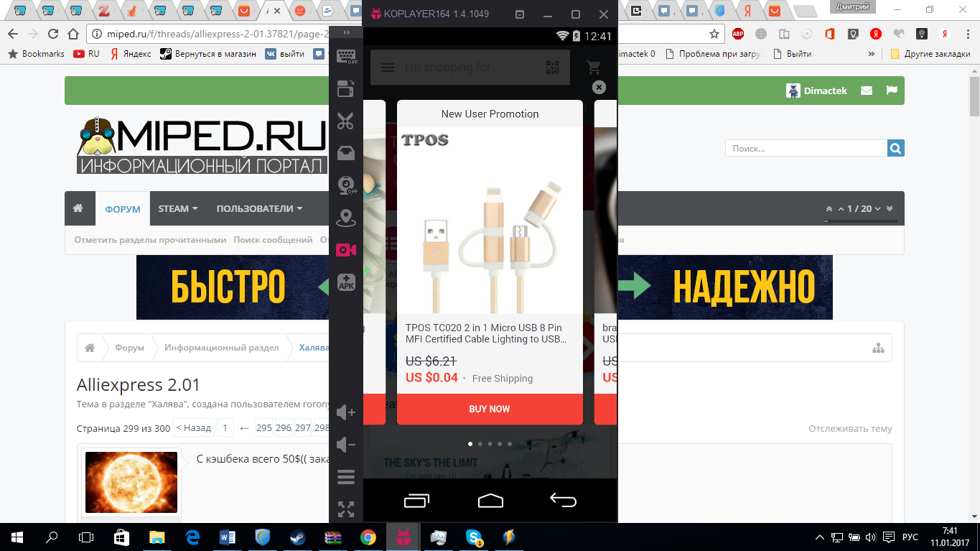Go to the miped home icon tab
This screenshot has height=551, width=980.
coord(78,208)
